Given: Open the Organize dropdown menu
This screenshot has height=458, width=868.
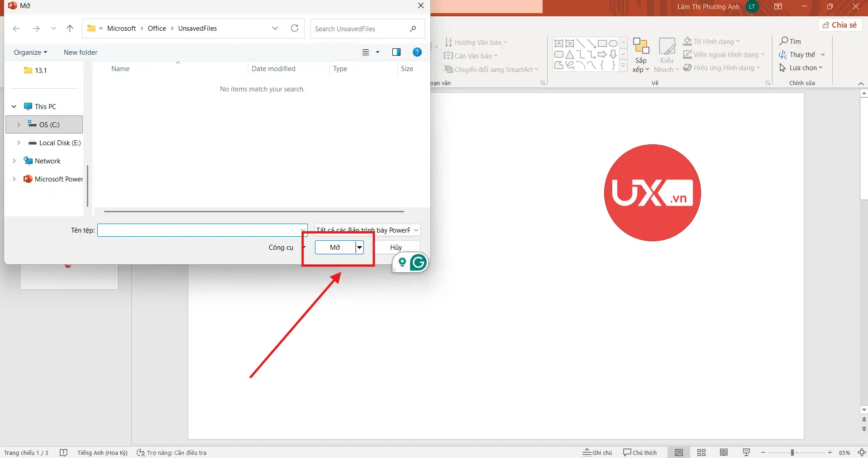Looking at the screenshot, I should [30, 52].
